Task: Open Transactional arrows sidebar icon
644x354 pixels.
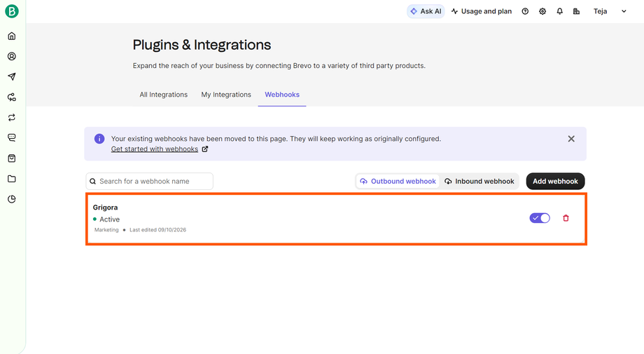Action: [12, 118]
